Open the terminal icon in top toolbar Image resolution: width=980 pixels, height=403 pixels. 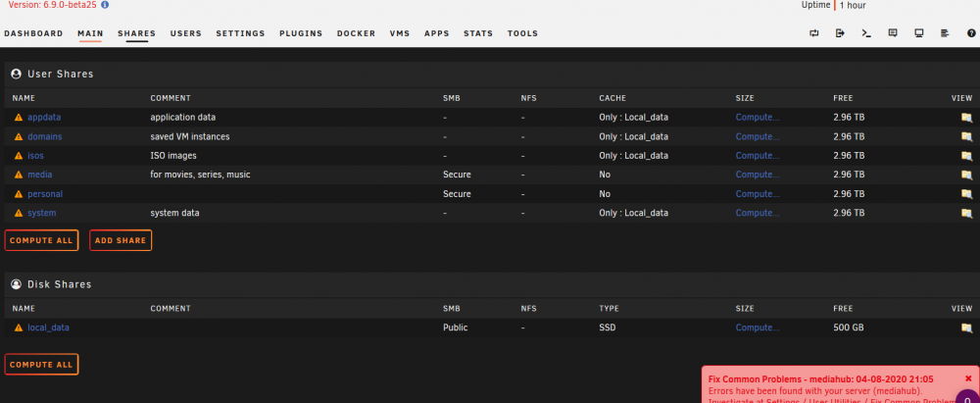pyautogui.click(x=866, y=33)
